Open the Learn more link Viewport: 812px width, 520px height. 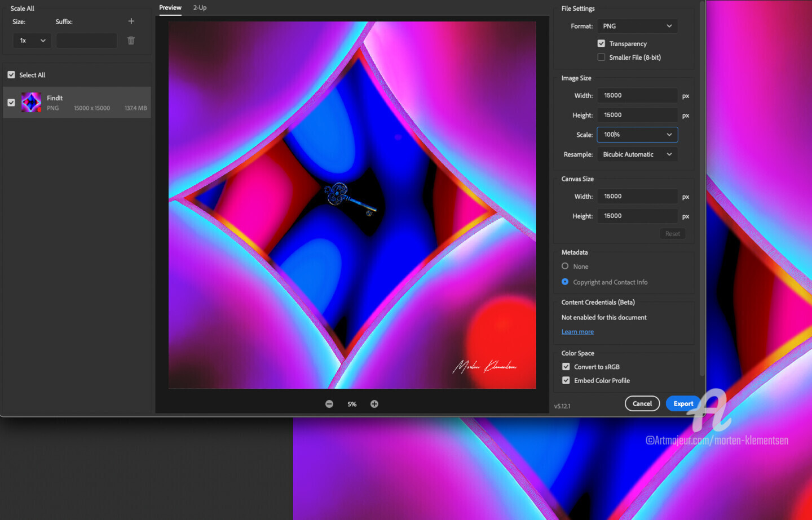pos(577,332)
